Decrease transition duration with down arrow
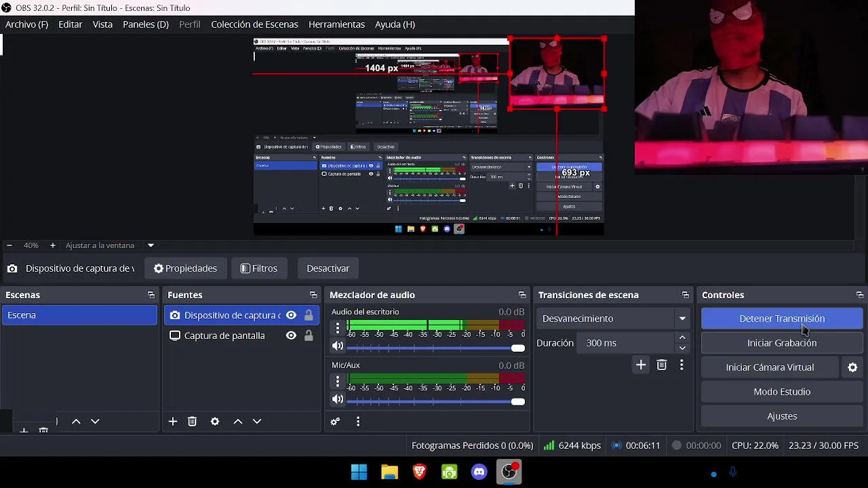The image size is (868, 488). pyautogui.click(x=682, y=348)
